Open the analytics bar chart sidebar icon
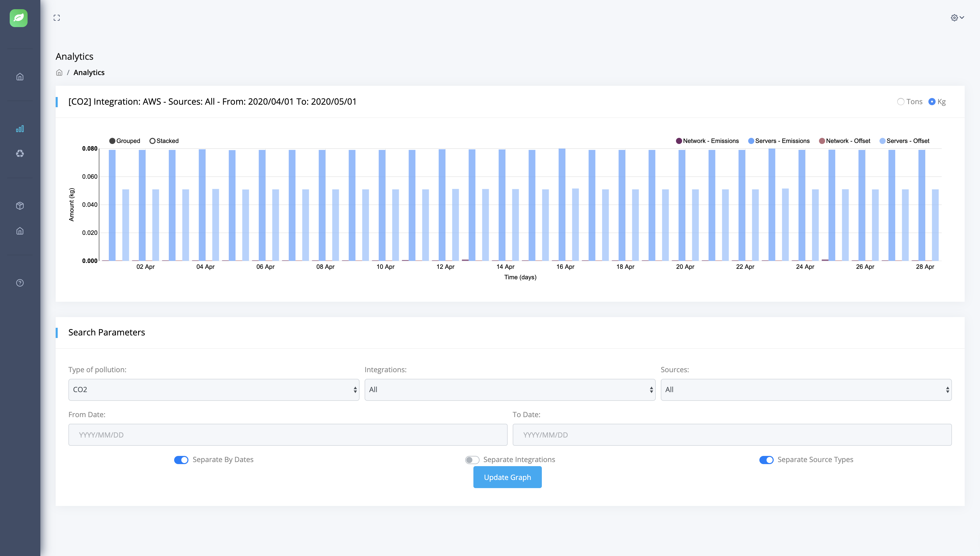This screenshot has width=980, height=556. pyautogui.click(x=20, y=129)
